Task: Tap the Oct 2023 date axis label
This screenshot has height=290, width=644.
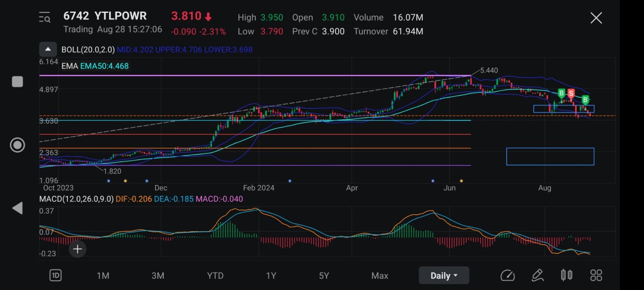Action: (x=58, y=188)
